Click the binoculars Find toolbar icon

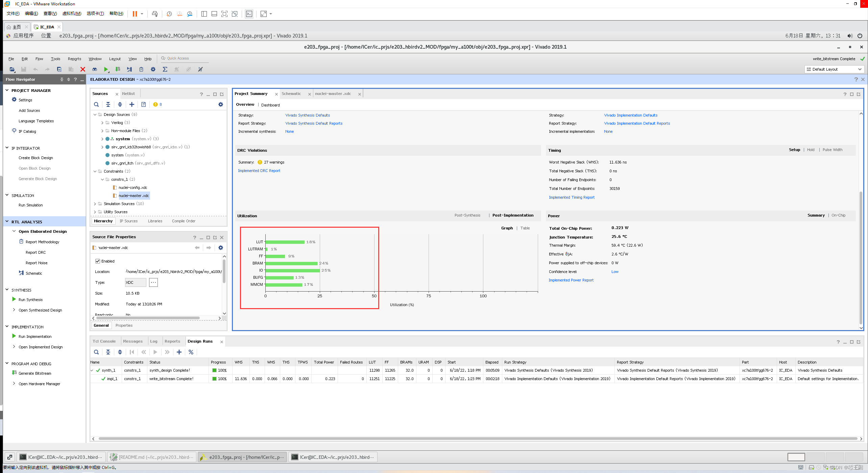[94, 69]
